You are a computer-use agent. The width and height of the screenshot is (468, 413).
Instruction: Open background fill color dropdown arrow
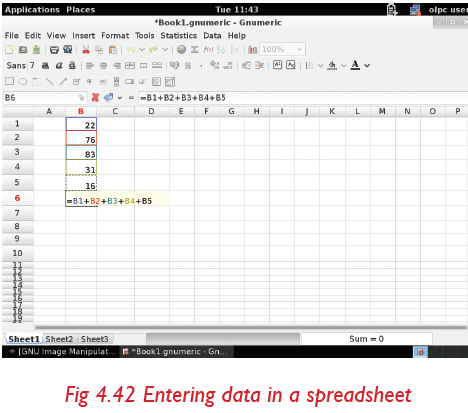click(x=344, y=66)
